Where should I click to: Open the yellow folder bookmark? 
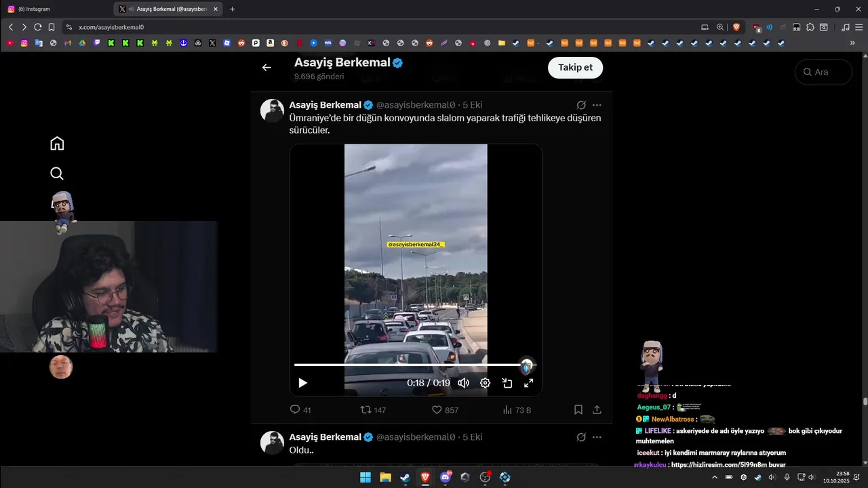point(502,43)
